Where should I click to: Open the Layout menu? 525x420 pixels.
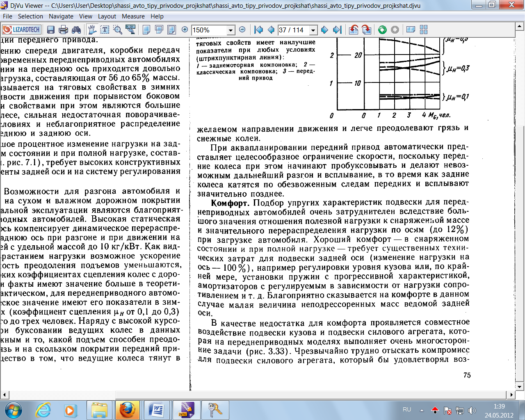click(x=107, y=16)
